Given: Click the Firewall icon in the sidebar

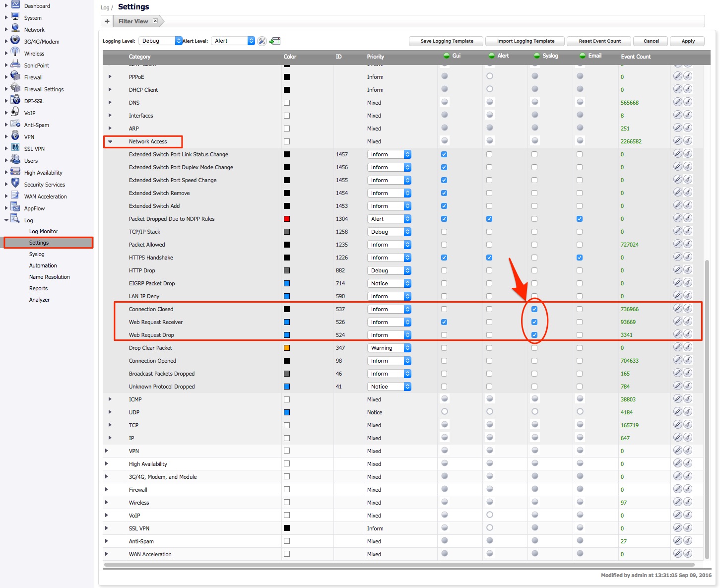Looking at the screenshot, I should pos(15,76).
